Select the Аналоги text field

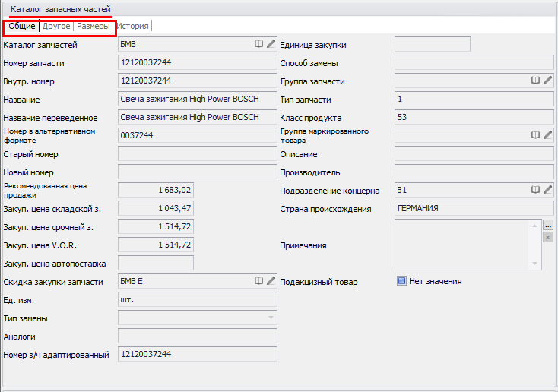(198, 336)
